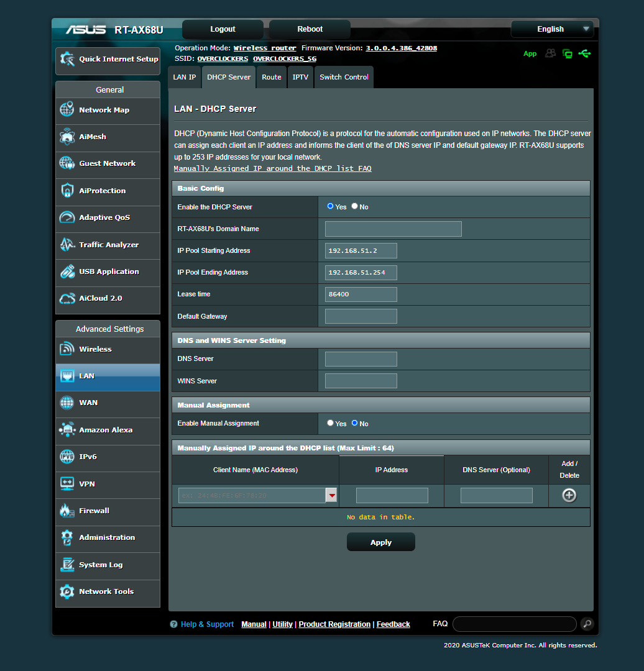Open the Utility footer link
This screenshot has width=644, height=671.
(283, 624)
